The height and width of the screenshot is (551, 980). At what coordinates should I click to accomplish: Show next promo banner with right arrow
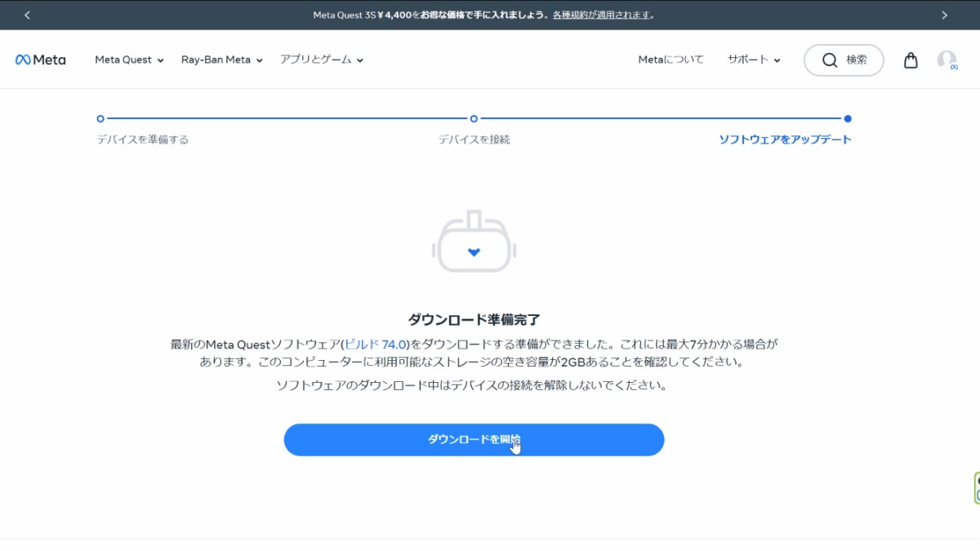[945, 15]
